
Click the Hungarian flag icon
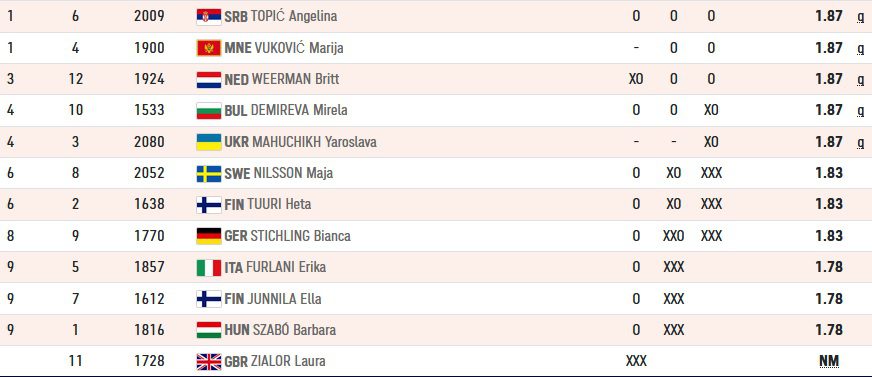pos(209,330)
